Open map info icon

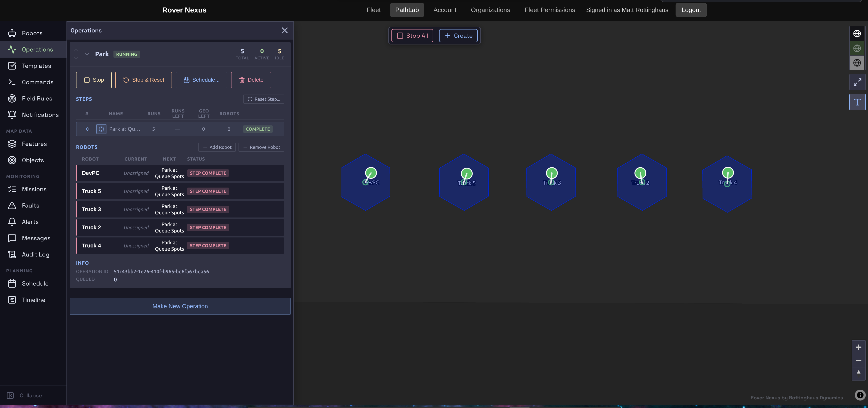[860, 395]
